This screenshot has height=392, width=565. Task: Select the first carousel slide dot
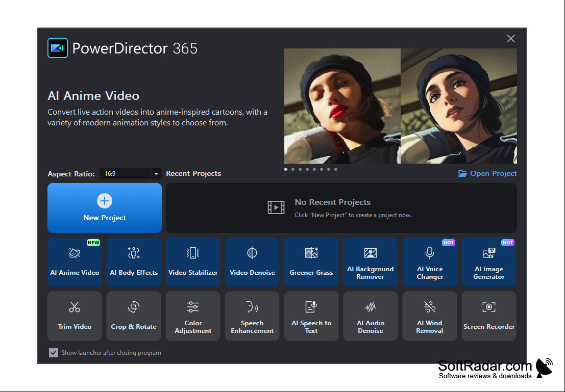[286, 169]
